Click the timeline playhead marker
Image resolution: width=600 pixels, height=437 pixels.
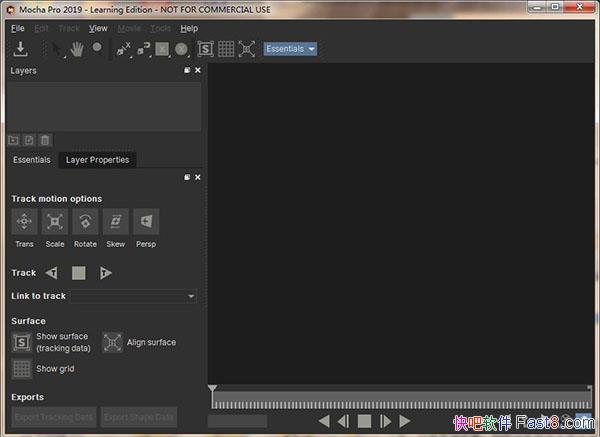[x=212, y=388]
